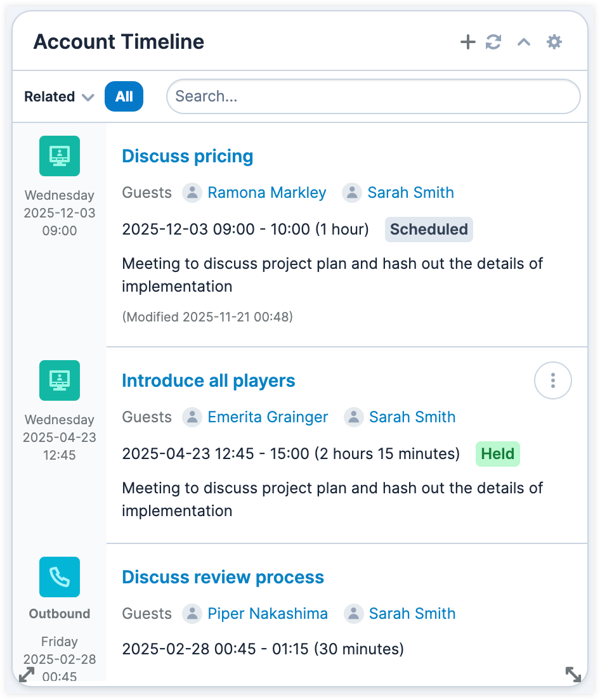
Task: Click the outbound call phone icon
Action: [60, 577]
